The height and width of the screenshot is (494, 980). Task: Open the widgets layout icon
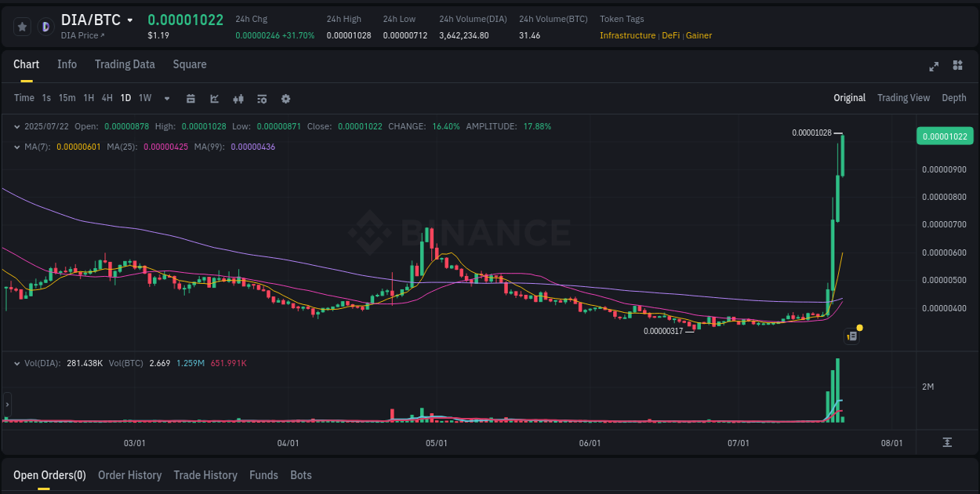point(957,67)
